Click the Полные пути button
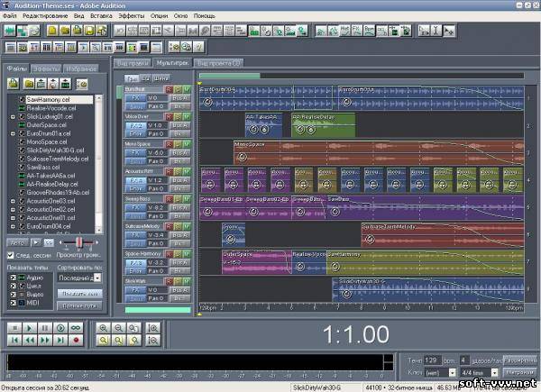 (x=79, y=305)
